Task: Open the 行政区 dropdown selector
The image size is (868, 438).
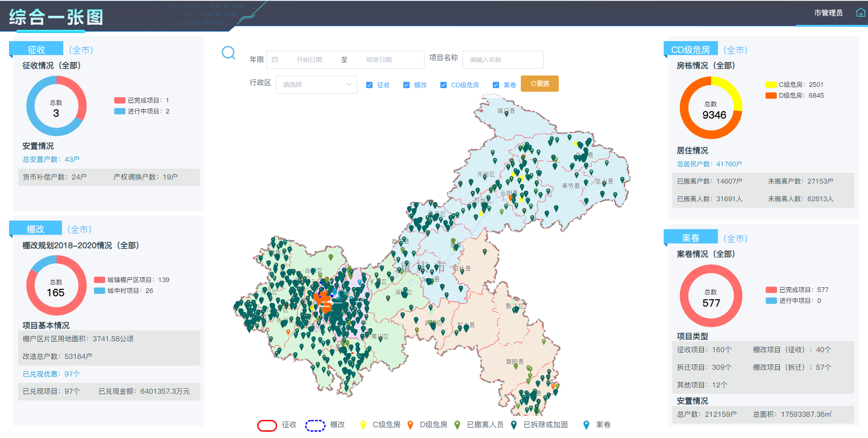Action: [316, 85]
